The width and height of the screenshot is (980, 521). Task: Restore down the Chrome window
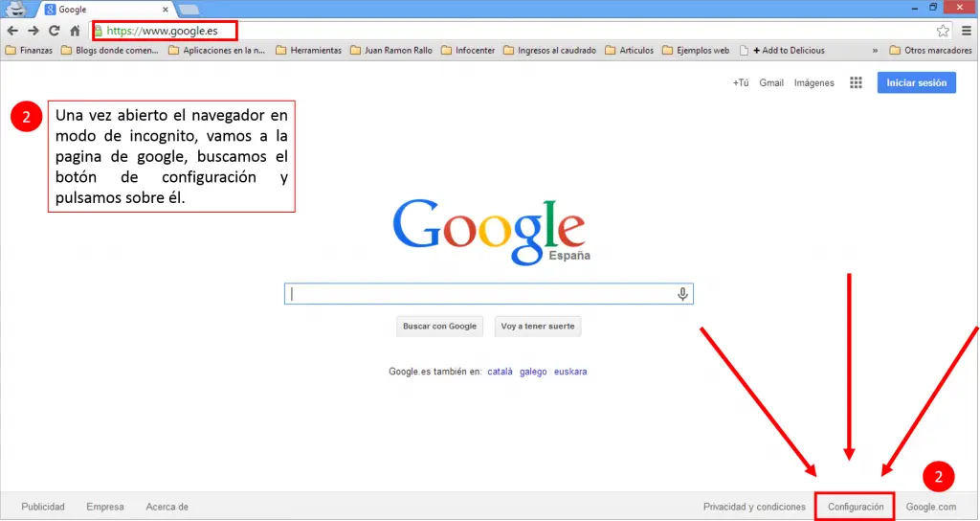(x=933, y=8)
